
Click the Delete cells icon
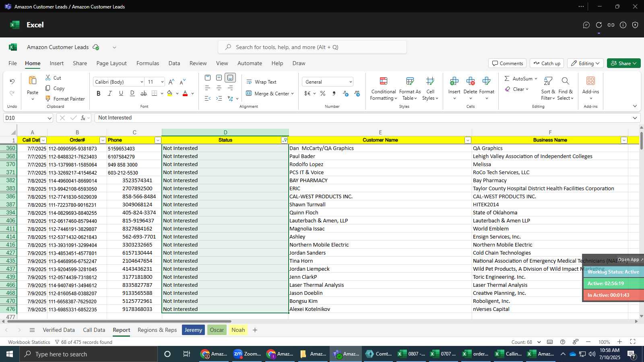(x=470, y=81)
